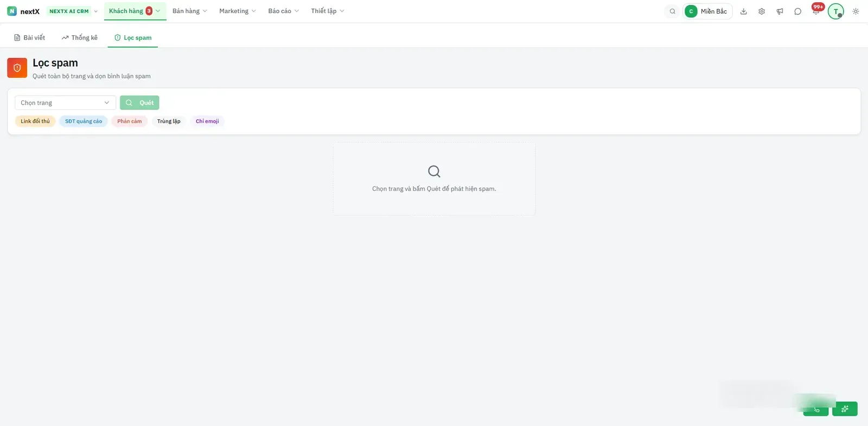Toggle the SĐT quảng cáo filter chip
The width and height of the screenshot is (868, 426).
coord(84,121)
